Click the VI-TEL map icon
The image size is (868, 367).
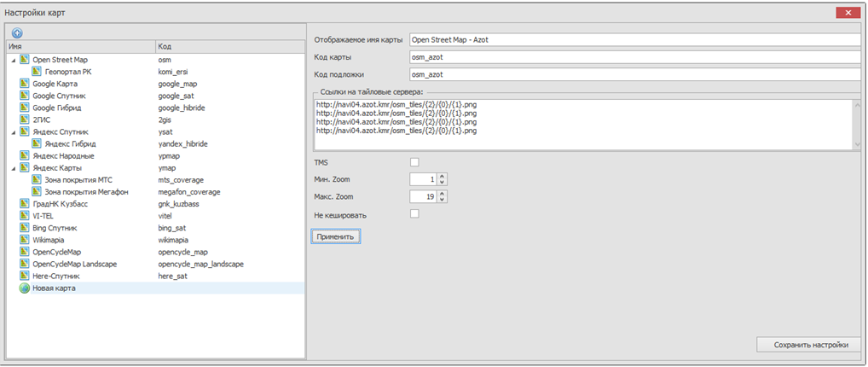pyautogui.click(x=25, y=217)
